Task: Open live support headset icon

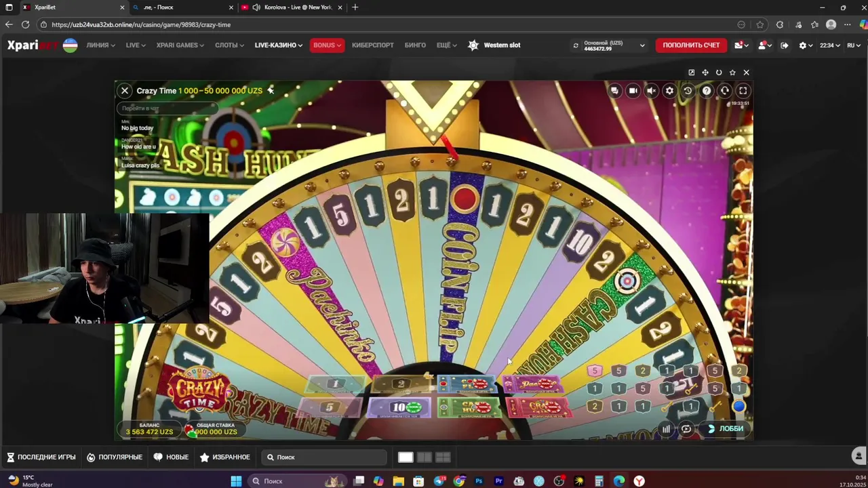Action: pos(725,91)
